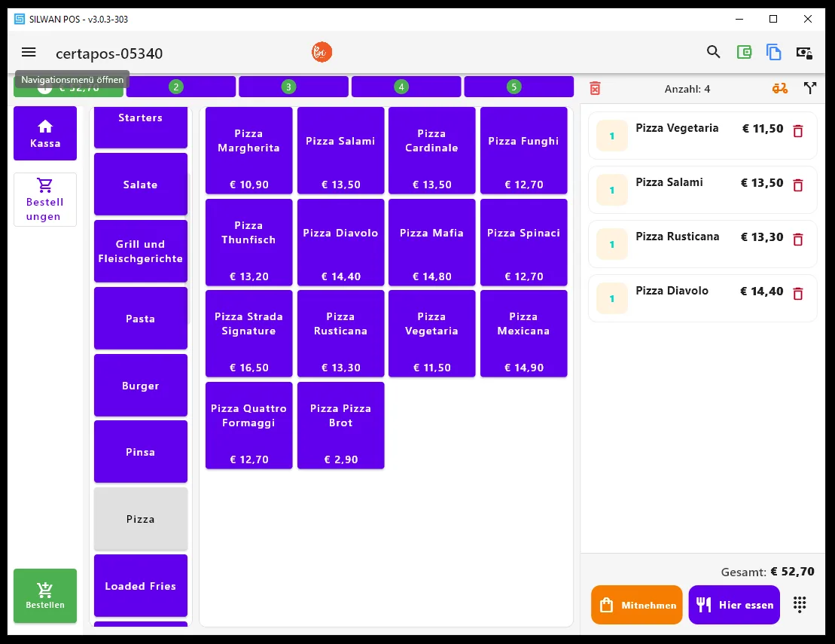Open the Loaded Fries category
Screen dimensions: 835x644
coord(141,586)
